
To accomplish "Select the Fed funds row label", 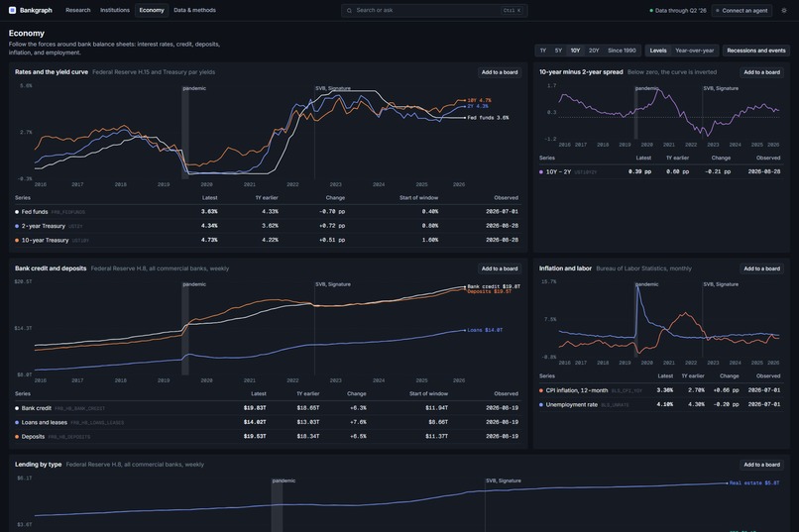I will (x=35, y=212).
